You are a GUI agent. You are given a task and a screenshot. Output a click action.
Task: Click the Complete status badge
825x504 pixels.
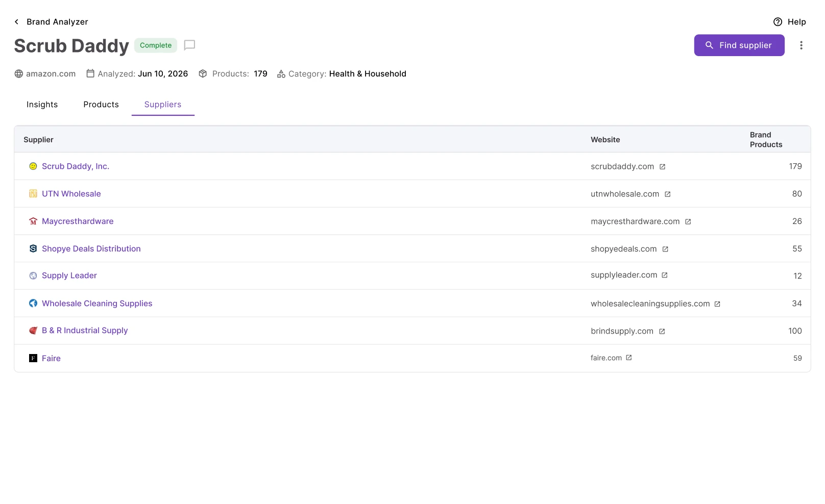(x=156, y=45)
